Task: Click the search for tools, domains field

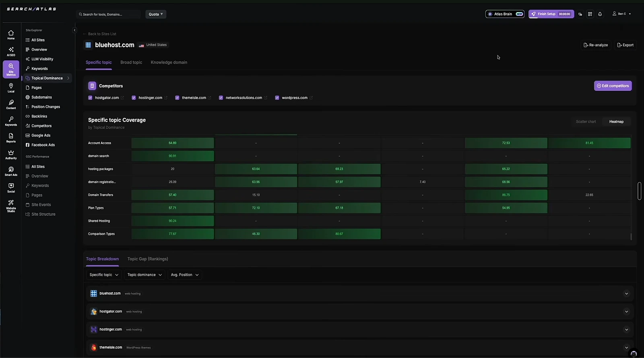Action: click(x=109, y=14)
